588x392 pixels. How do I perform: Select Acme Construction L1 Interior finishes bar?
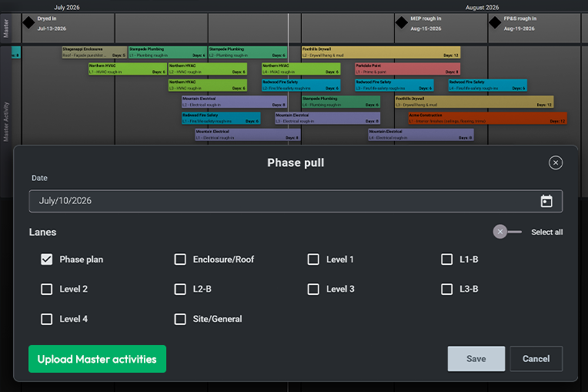pos(487,118)
